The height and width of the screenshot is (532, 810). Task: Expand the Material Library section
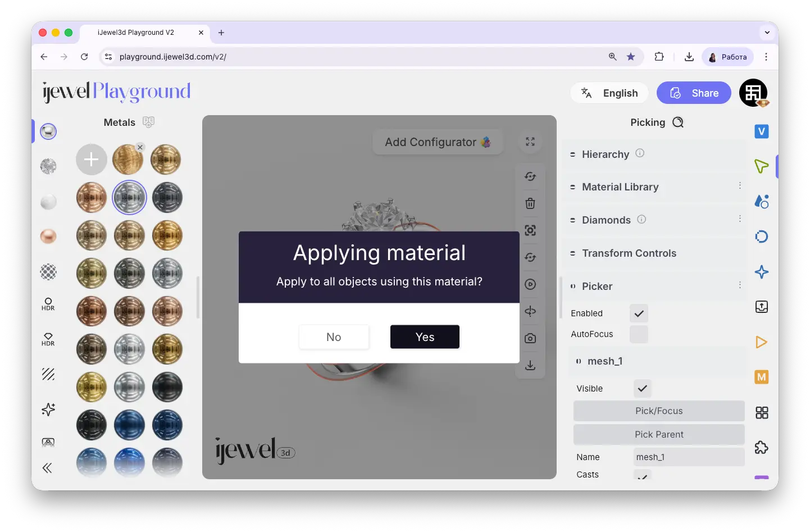pyautogui.click(x=654, y=187)
